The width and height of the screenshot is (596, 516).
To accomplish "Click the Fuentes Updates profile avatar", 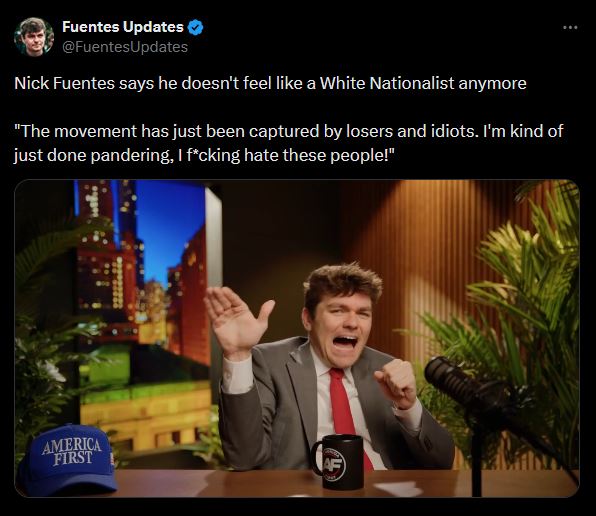I will tap(34, 37).
